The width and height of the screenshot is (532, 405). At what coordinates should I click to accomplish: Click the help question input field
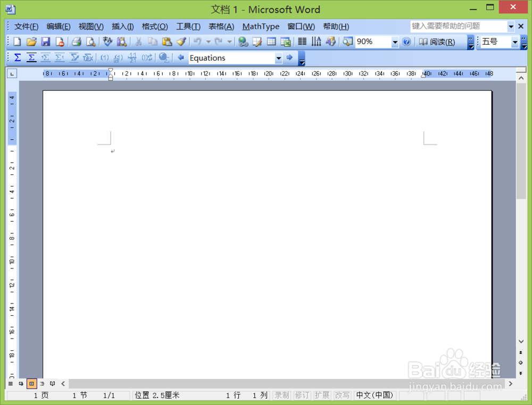click(x=459, y=27)
